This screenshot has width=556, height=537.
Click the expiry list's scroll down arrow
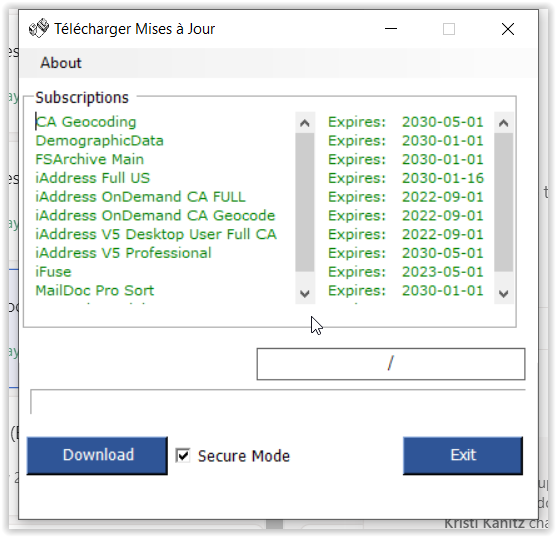504,293
